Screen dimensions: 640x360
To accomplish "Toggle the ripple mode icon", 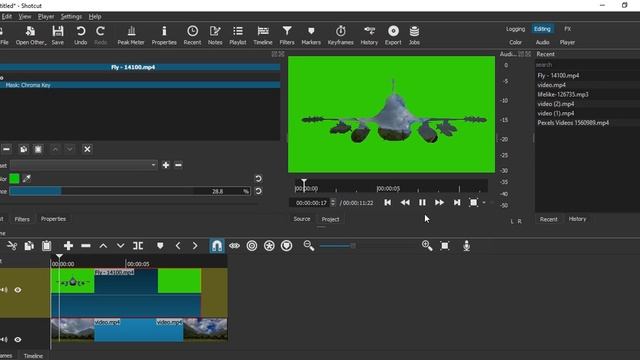I will [252, 246].
